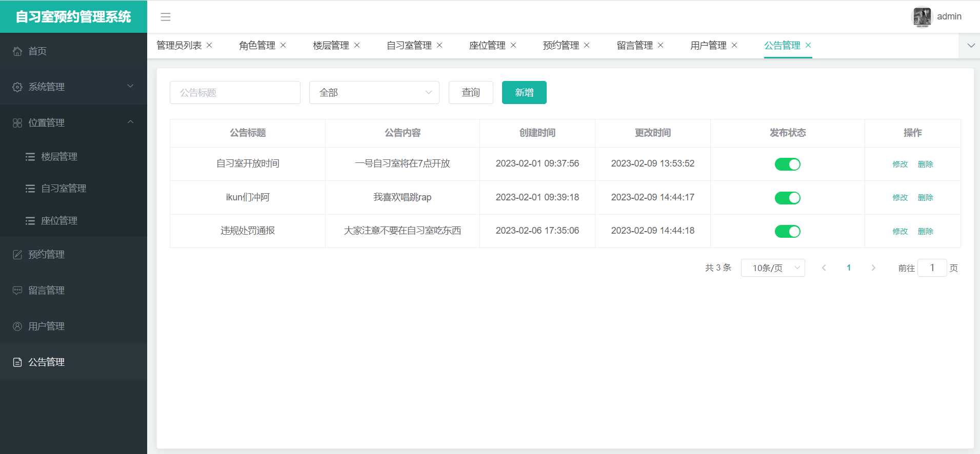Click the 前往 page number input

932,268
